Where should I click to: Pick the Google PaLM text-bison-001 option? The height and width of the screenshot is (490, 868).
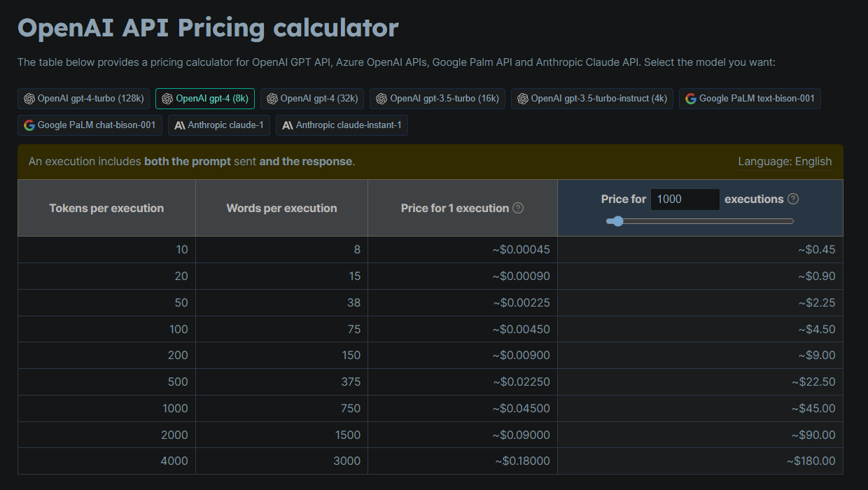pos(749,99)
